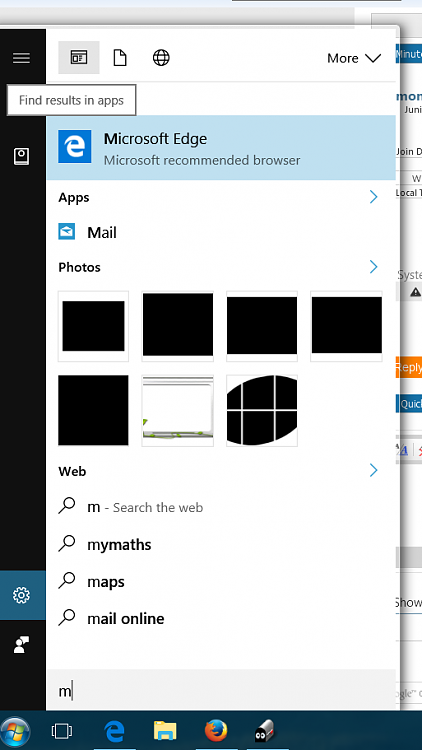Click the Photos section heading
The width and height of the screenshot is (422, 750).
coord(79,267)
